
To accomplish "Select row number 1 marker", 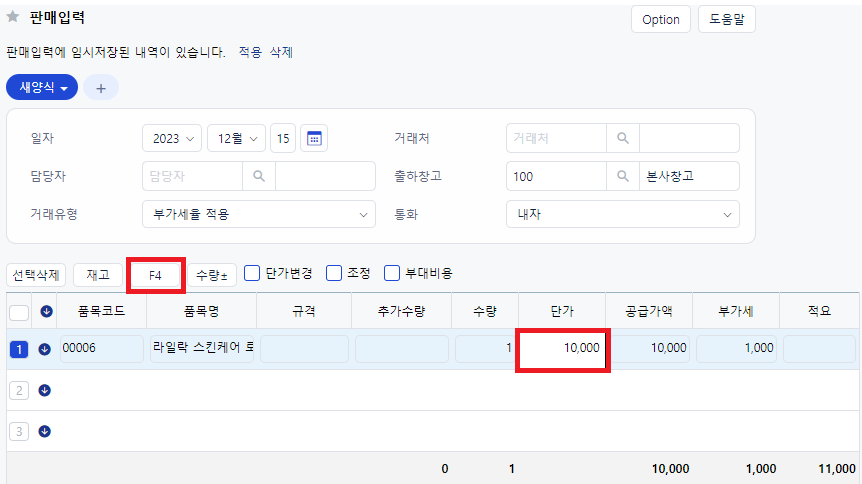I will (19, 349).
